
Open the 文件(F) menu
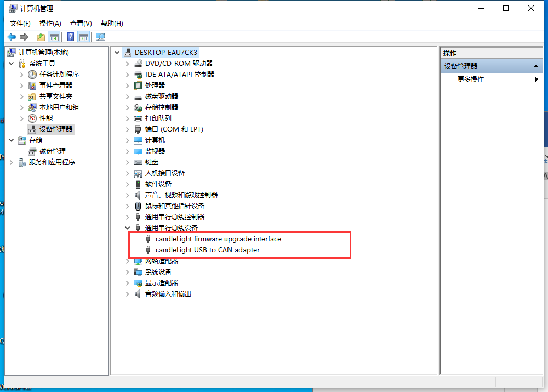[20, 23]
